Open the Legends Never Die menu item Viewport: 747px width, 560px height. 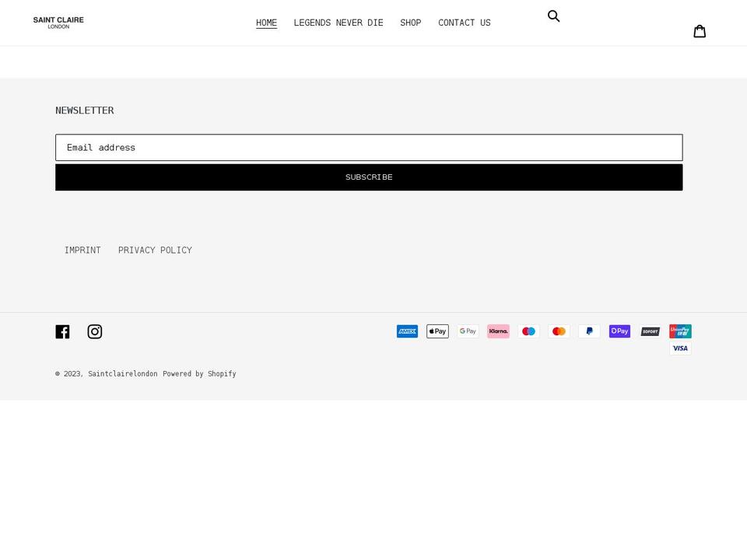[x=338, y=23]
